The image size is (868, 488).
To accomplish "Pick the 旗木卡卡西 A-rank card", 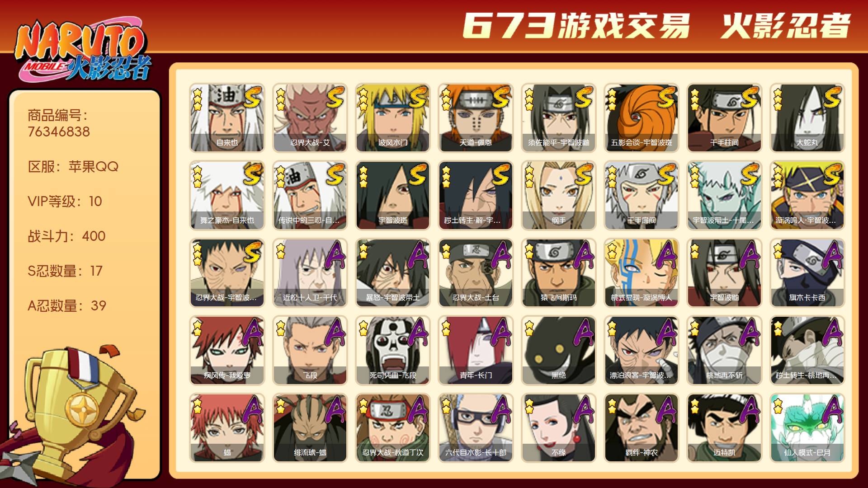I will pyautogui.click(x=807, y=273).
